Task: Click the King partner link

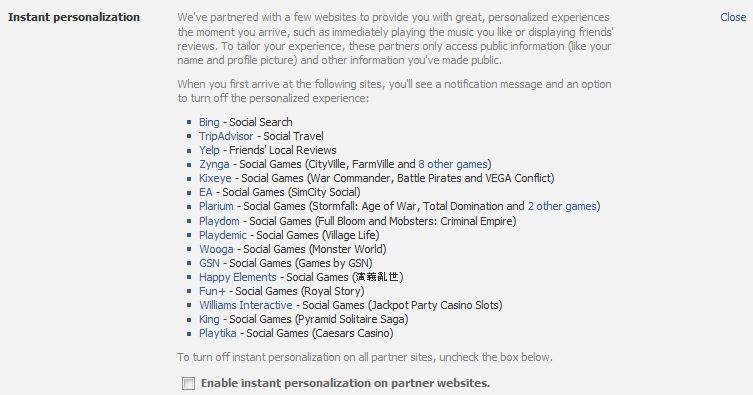Action: [x=209, y=319]
